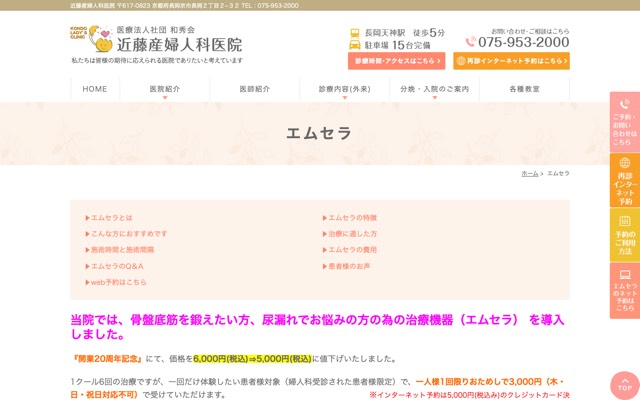Click the 長岡天神駅 徒歩5分 text
The image size is (640, 400).
coord(404,33)
